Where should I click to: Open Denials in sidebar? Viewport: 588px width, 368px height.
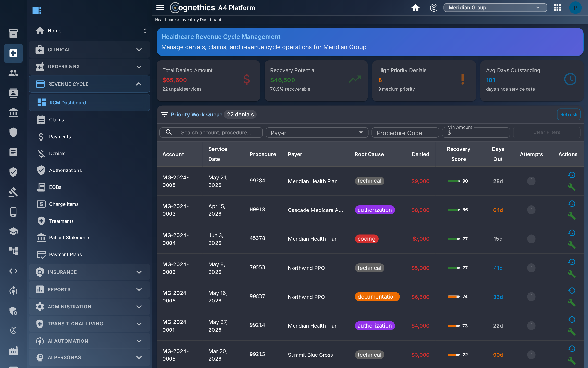(89, 153)
